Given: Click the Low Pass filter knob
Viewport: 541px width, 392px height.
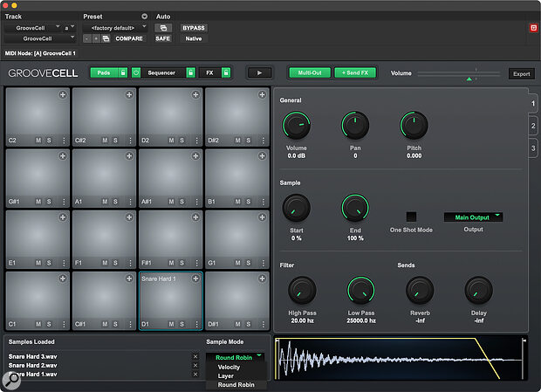Looking at the screenshot, I should [360, 290].
